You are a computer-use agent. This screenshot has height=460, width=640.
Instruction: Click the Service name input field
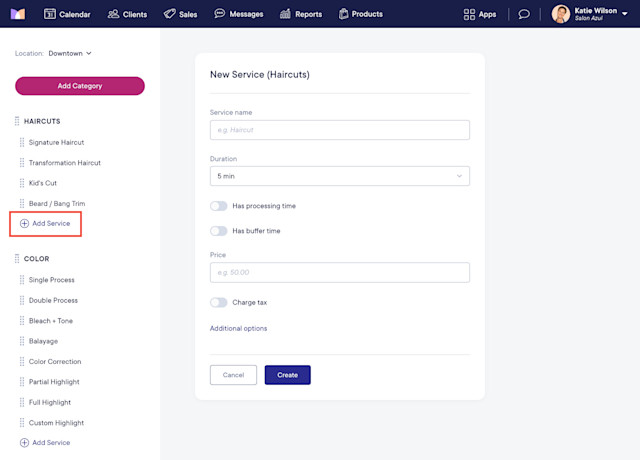[x=340, y=130]
